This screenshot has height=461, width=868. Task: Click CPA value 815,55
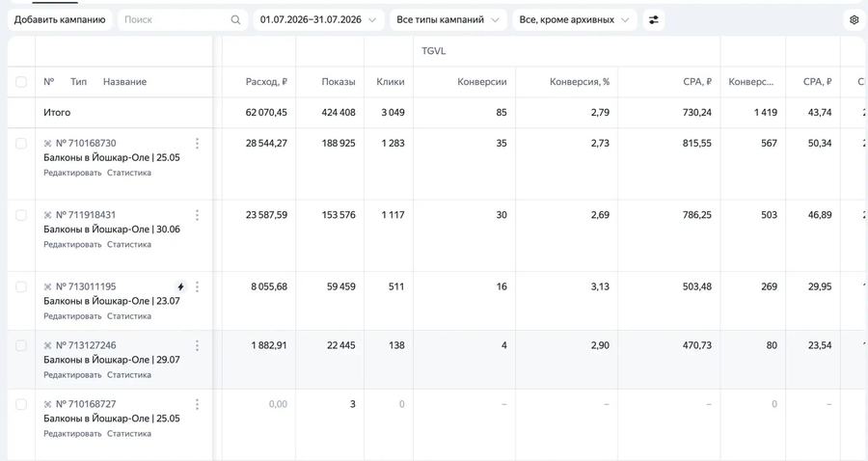click(697, 144)
